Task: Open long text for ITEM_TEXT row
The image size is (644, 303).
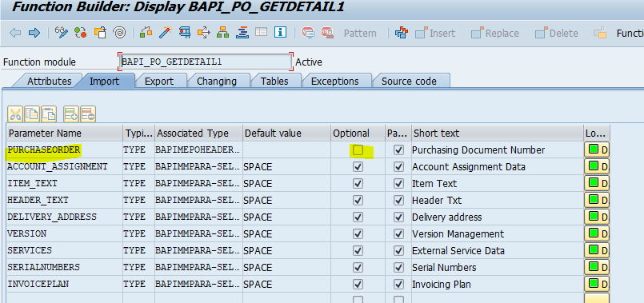Action: [597, 184]
